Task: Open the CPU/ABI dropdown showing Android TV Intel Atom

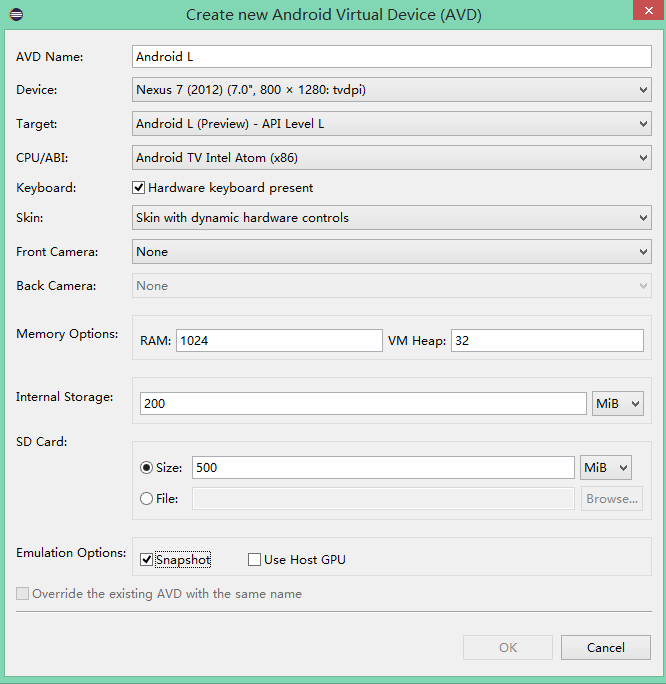Action: [392, 158]
